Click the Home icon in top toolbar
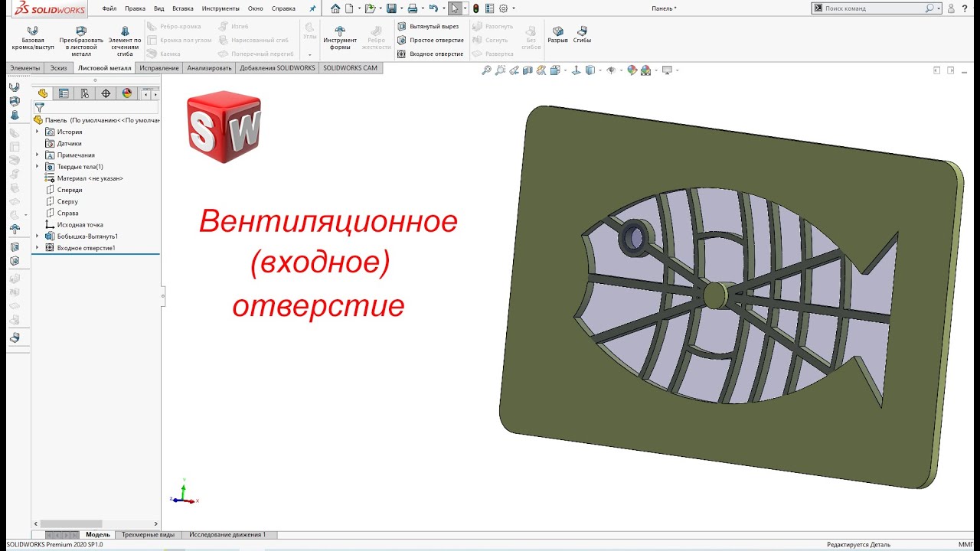980x551 pixels. point(335,8)
